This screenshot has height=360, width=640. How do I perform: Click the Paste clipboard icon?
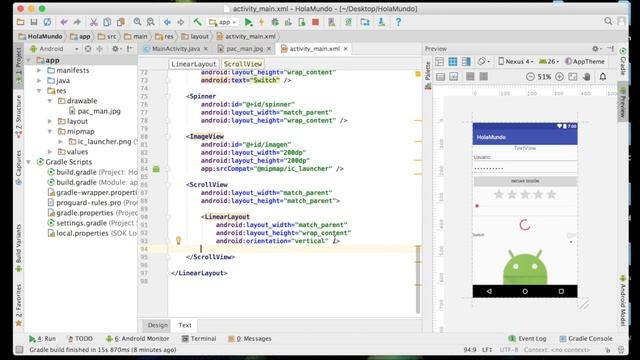[120, 22]
